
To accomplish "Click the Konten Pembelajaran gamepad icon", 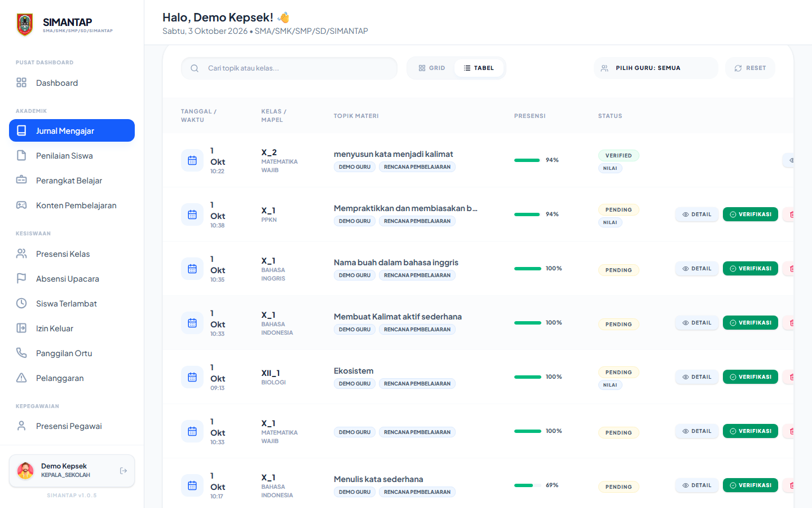I will [x=21, y=205].
